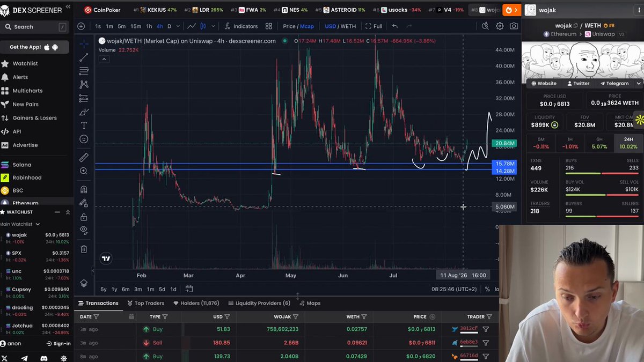The width and height of the screenshot is (644, 362).
Task: Open the Liquidity Providers (6) tab
Action: [259, 303]
